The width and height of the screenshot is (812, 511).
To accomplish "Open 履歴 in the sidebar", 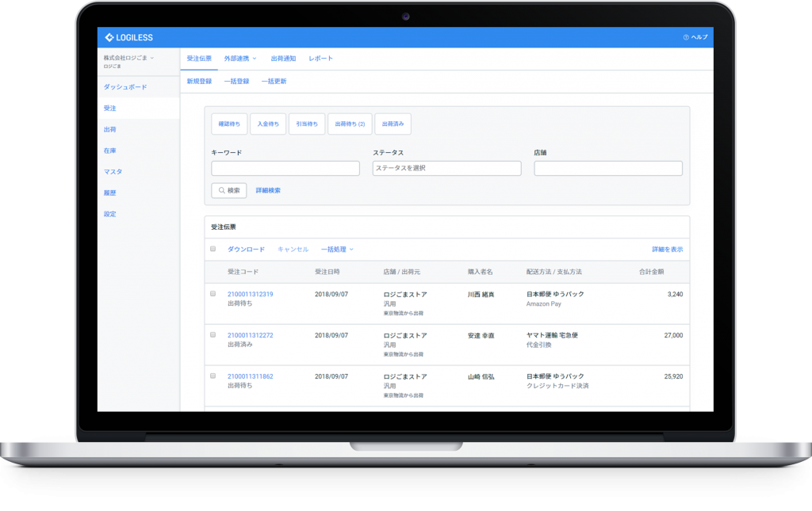I will coord(109,193).
